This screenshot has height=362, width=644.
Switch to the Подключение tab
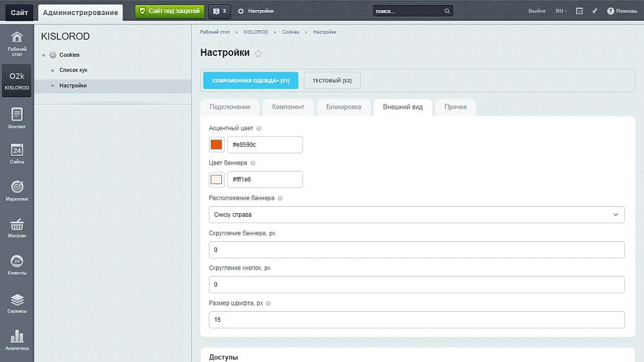[230, 107]
